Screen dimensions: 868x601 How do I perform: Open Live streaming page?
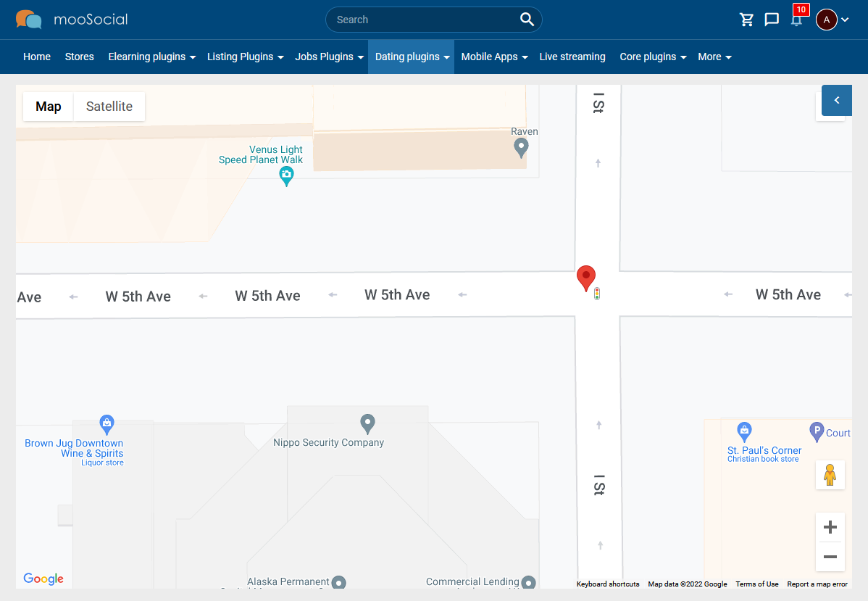[x=572, y=57]
